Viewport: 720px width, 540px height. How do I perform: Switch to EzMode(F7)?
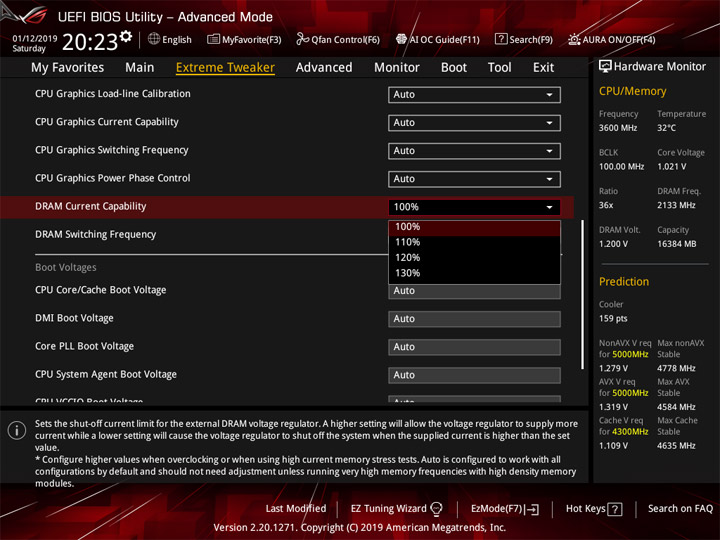point(505,509)
